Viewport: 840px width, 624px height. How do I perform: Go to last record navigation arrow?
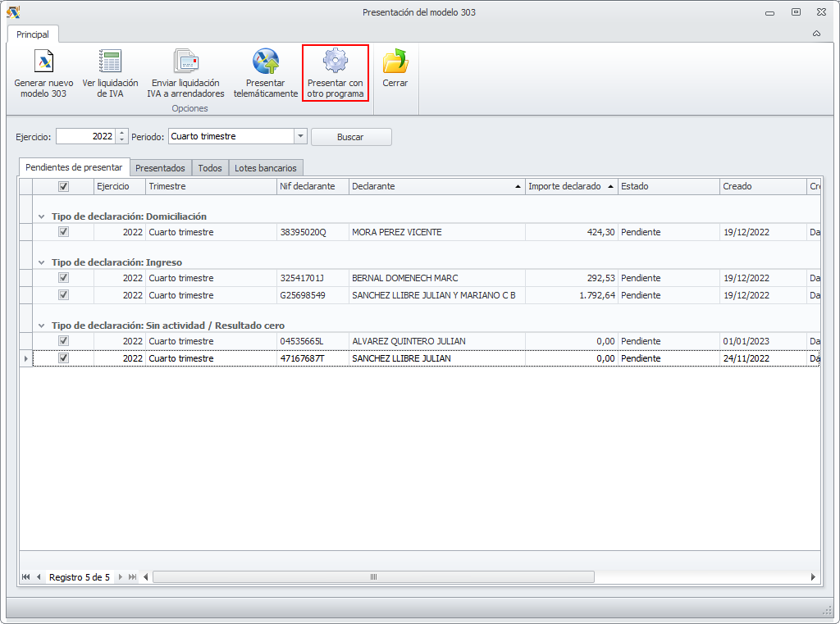point(133,577)
